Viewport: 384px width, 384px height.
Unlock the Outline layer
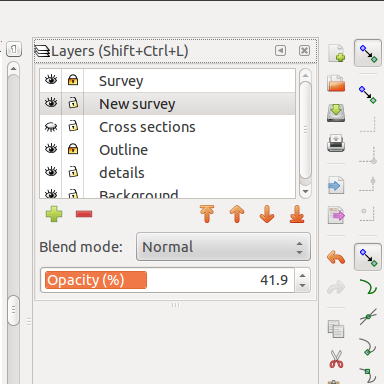73,149
